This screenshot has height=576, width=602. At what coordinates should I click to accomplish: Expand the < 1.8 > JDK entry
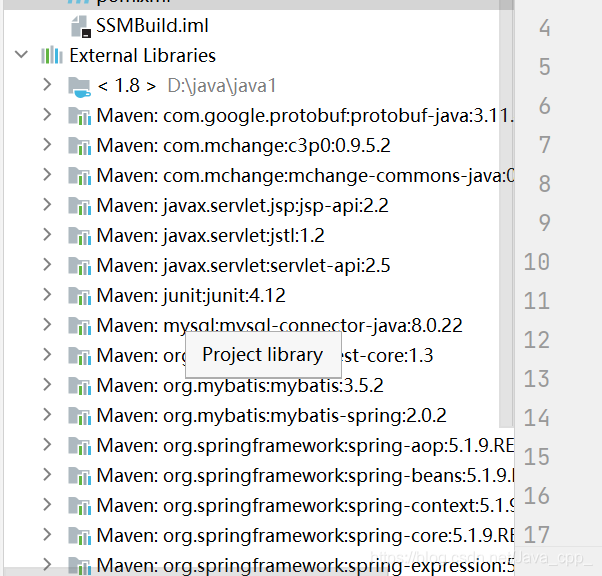click(x=47, y=84)
